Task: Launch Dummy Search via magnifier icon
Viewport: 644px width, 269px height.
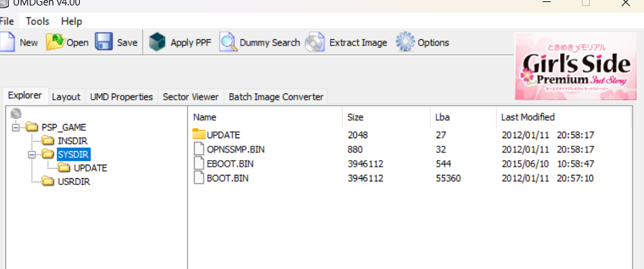Action: (229, 42)
